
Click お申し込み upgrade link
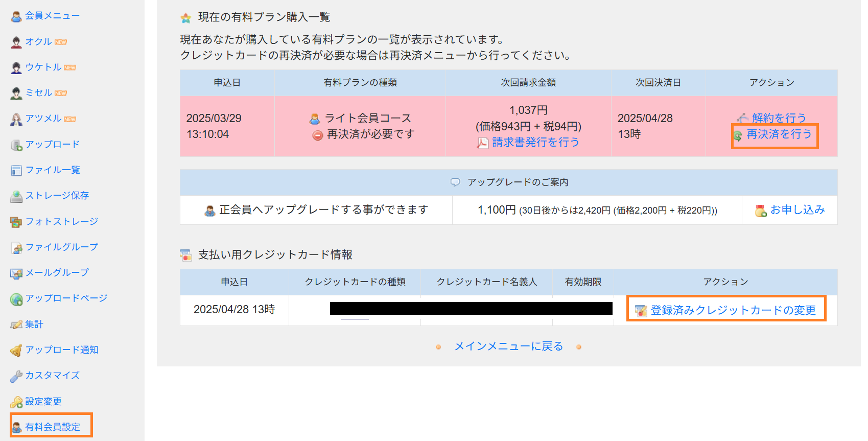pyautogui.click(x=797, y=210)
